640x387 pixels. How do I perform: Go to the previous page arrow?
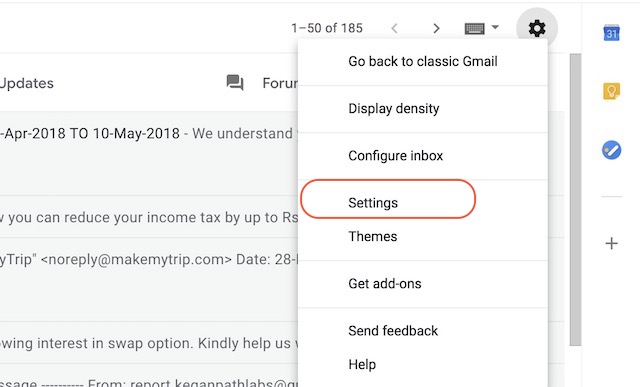394,28
